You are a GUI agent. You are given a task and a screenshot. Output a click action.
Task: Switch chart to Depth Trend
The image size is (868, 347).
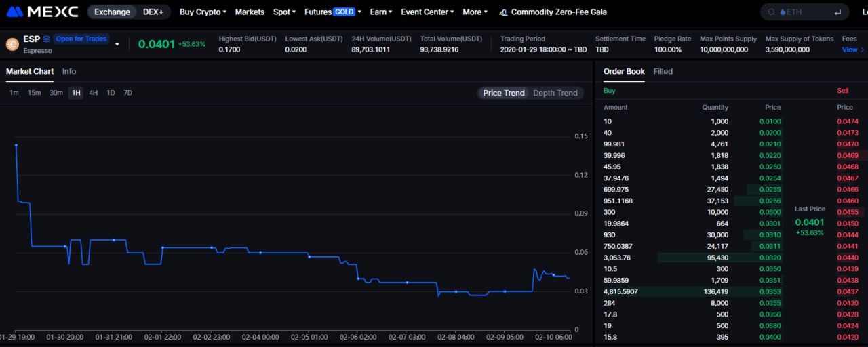tap(555, 93)
